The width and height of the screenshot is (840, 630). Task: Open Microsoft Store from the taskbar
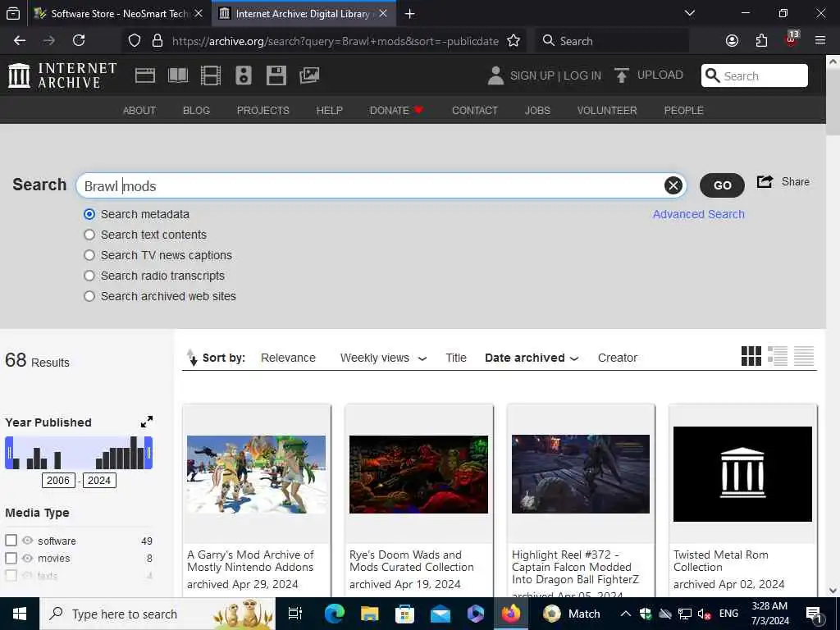point(405,614)
